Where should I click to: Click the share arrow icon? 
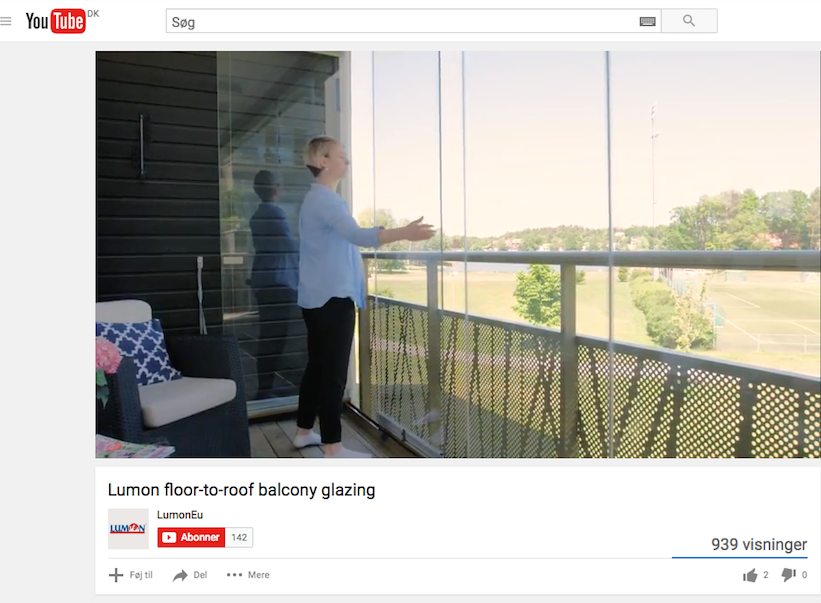tap(180, 575)
